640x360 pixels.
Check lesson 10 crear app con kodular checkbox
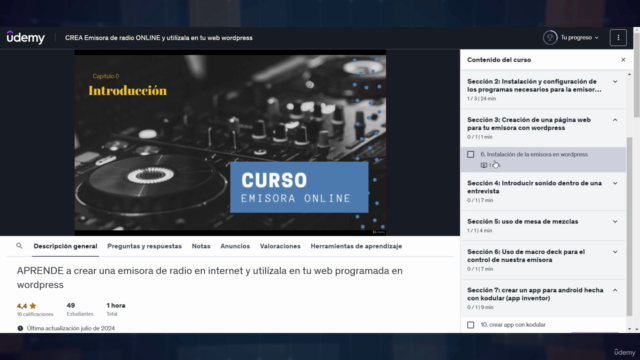[x=471, y=325]
